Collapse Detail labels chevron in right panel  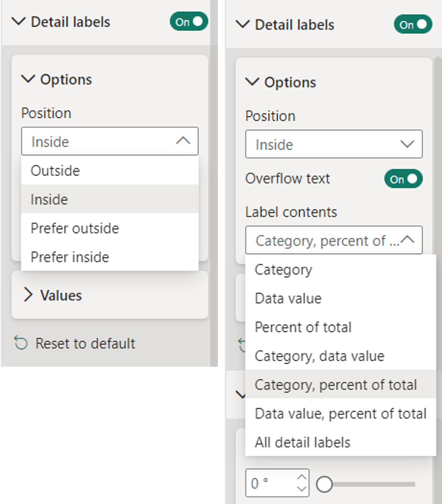coord(243,24)
